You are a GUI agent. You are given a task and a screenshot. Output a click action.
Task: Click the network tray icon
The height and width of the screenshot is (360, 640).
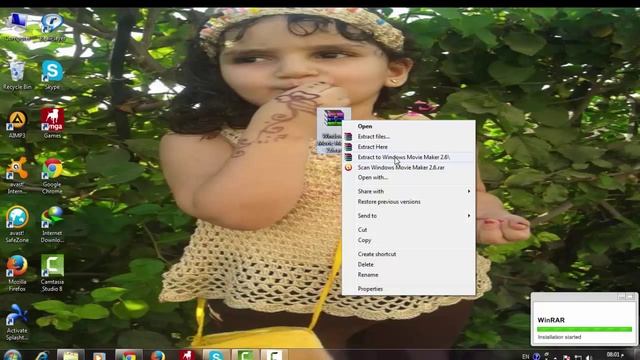[x=578, y=358]
